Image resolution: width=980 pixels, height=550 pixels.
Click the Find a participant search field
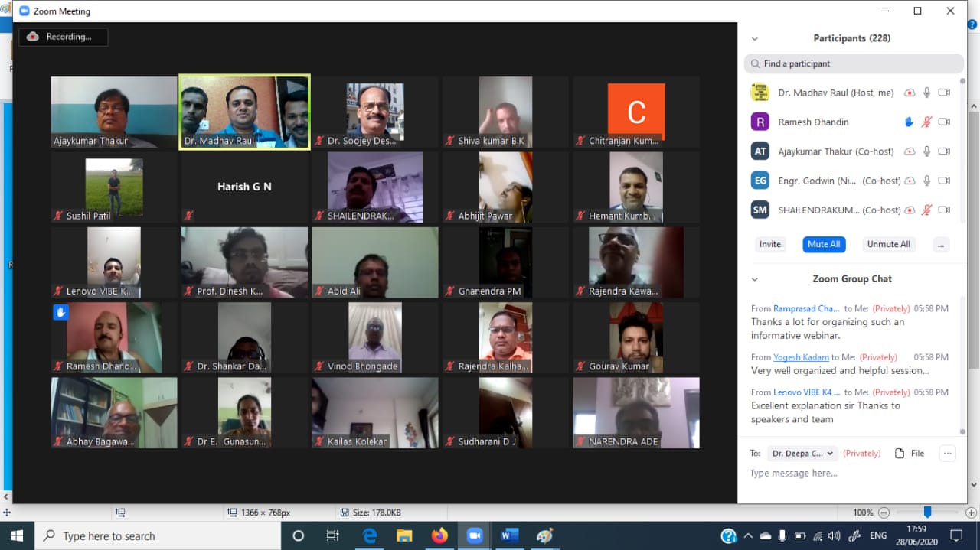pos(854,63)
